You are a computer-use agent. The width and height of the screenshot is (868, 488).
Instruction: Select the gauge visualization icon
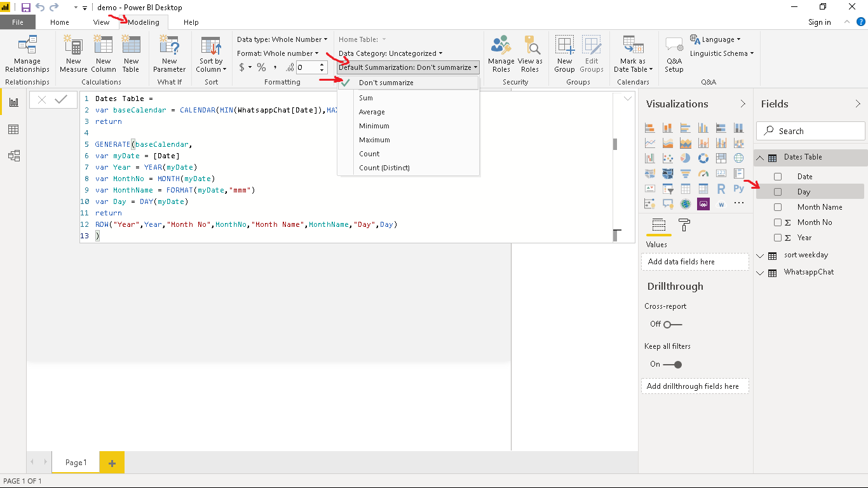tap(703, 173)
